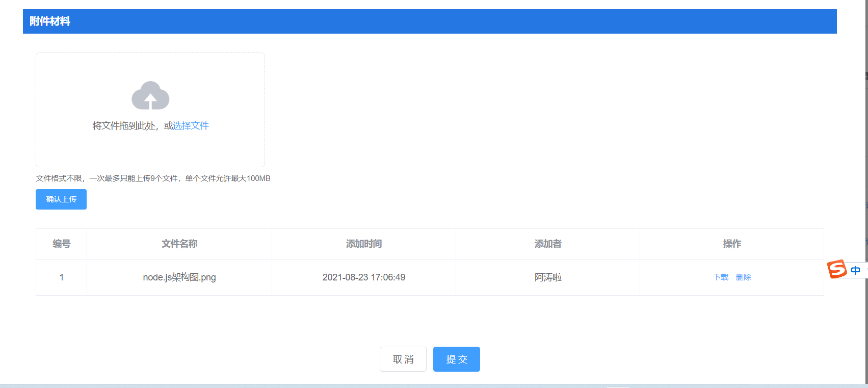Select the 附件材料 section header
Viewport: 868px width, 388px height.
(430, 21)
